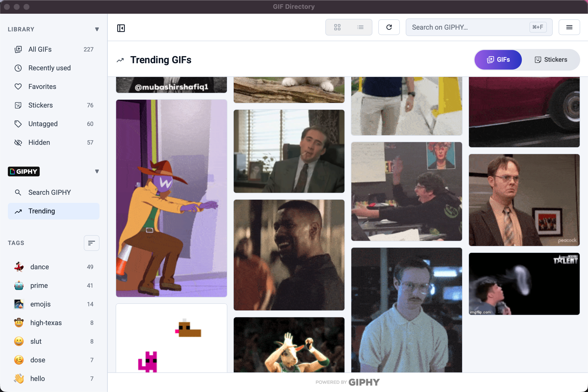Focus the Search on GIPHY field
This screenshot has width=588, height=392.
(x=479, y=27)
